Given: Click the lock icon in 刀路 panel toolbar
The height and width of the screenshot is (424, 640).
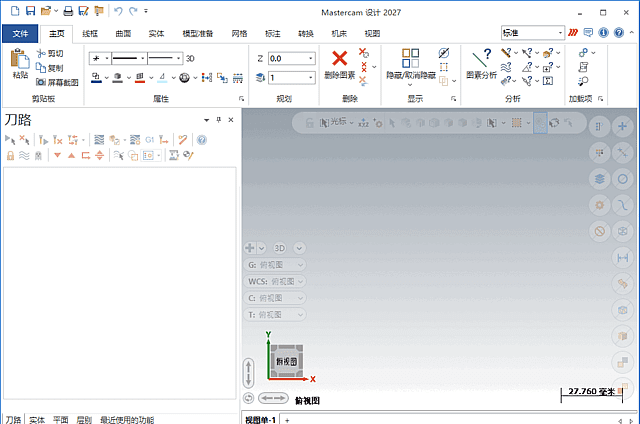Looking at the screenshot, I should [10, 155].
